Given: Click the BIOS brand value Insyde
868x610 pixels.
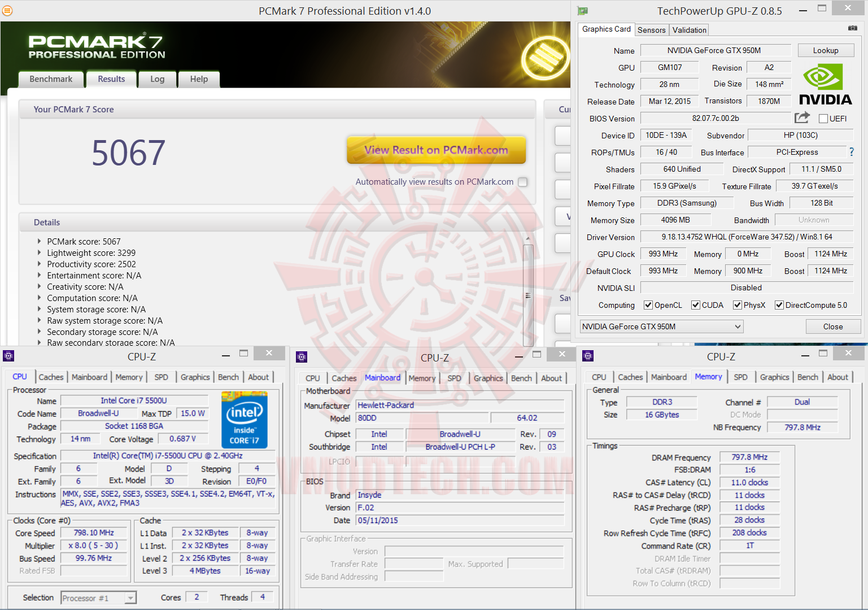Looking at the screenshot, I should [460, 495].
